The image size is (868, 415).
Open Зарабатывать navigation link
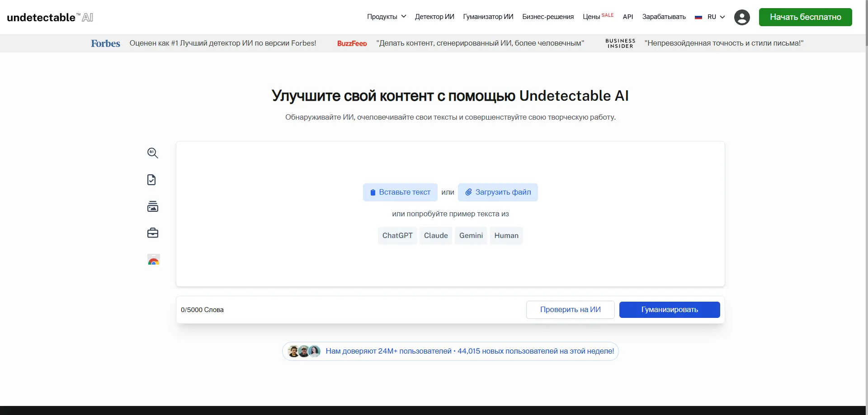coord(664,17)
